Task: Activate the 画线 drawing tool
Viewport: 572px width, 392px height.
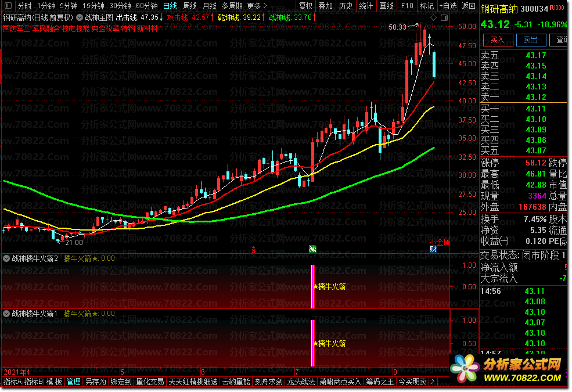Action: click(x=386, y=6)
